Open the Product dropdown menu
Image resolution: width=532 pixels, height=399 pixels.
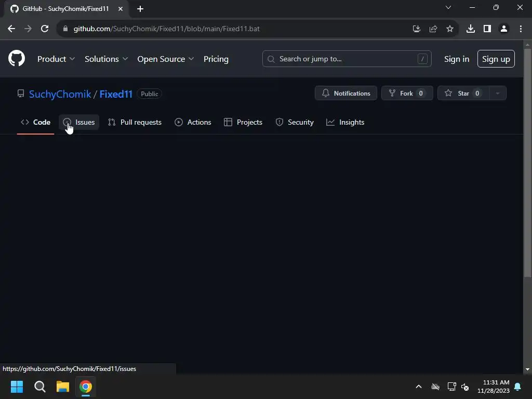pyautogui.click(x=56, y=59)
